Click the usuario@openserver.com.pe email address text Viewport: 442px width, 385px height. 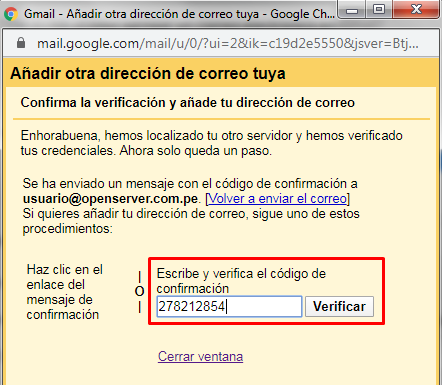click(110, 199)
